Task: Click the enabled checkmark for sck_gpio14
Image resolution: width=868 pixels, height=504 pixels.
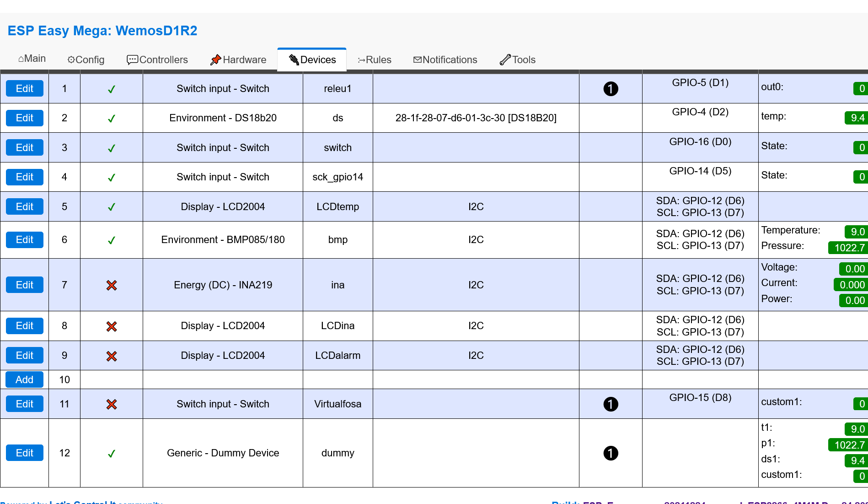Action: point(111,178)
